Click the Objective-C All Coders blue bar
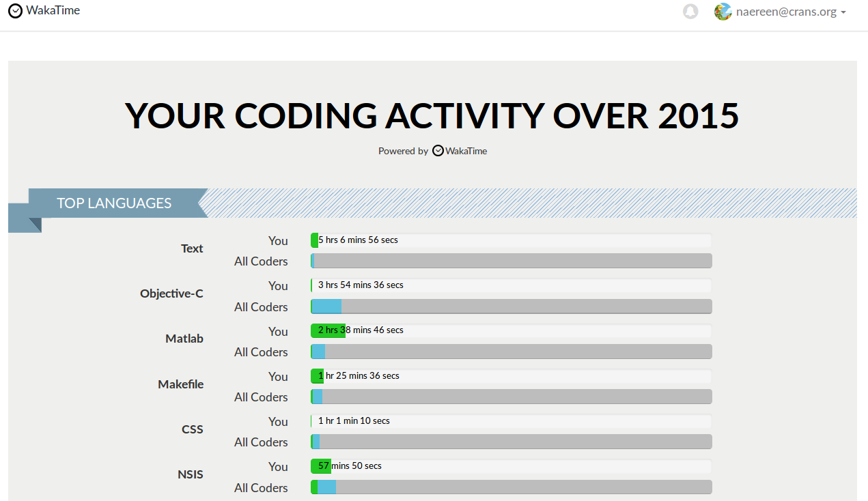 coord(327,306)
